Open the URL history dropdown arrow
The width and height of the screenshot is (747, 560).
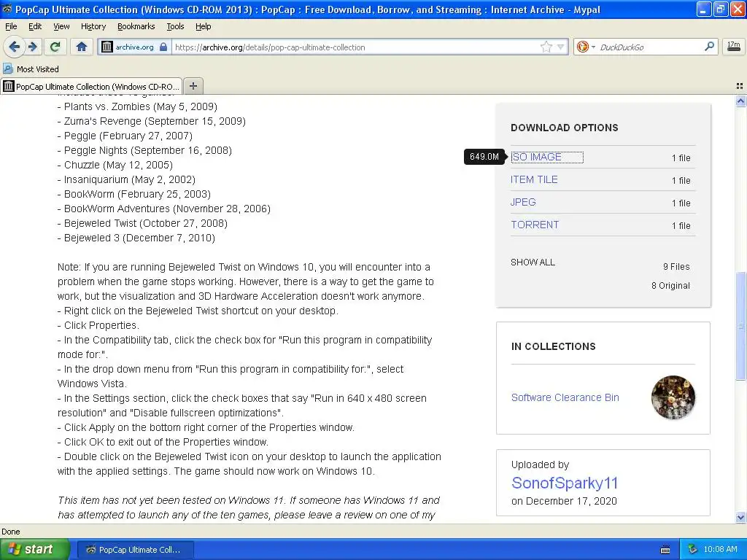561,47
